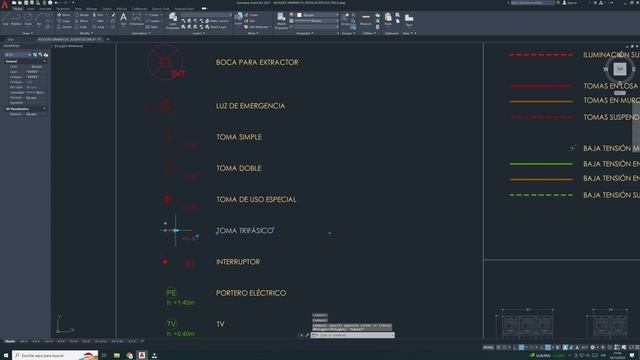Select the Dimension tool
Screen dimensions: 640x360
coord(136,19)
